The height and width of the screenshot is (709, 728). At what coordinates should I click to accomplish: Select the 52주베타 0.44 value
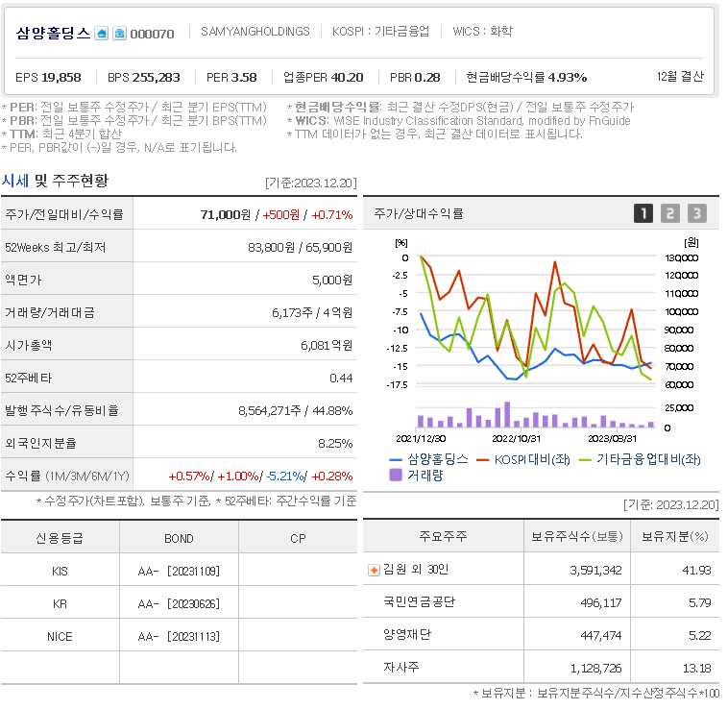[341, 378]
